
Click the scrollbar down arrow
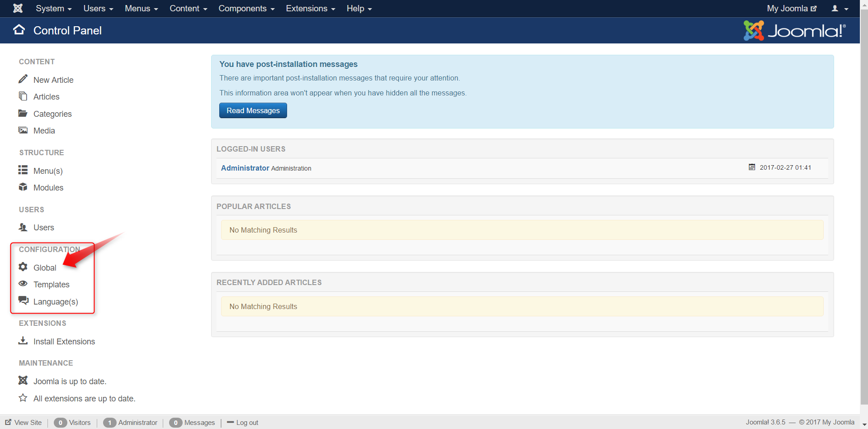(x=864, y=425)
